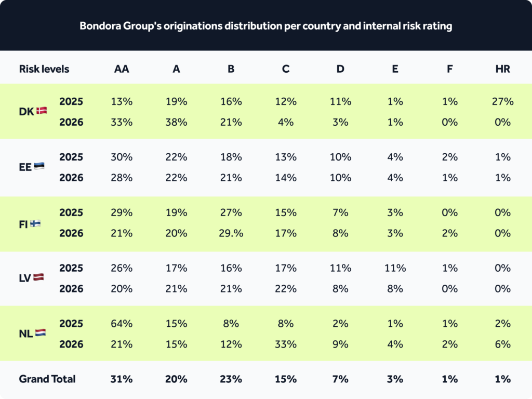Select DK 2025 HR value 27%
Image resolution: width=532 pixels, height=399 pixels.
pos(502,101)
